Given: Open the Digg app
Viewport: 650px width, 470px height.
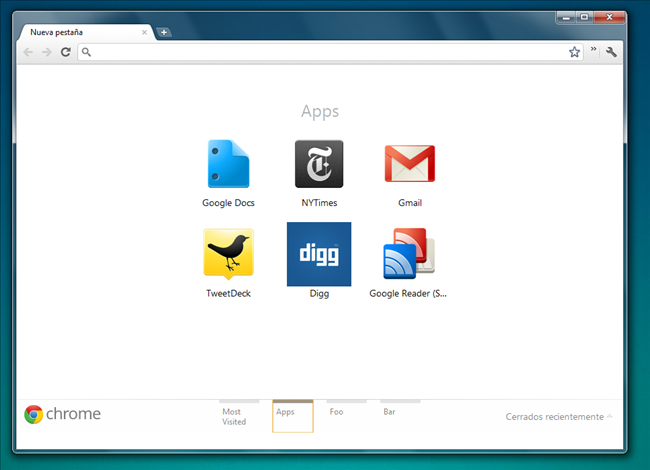Looking at the screenshot, I should [x=319, y=254].
